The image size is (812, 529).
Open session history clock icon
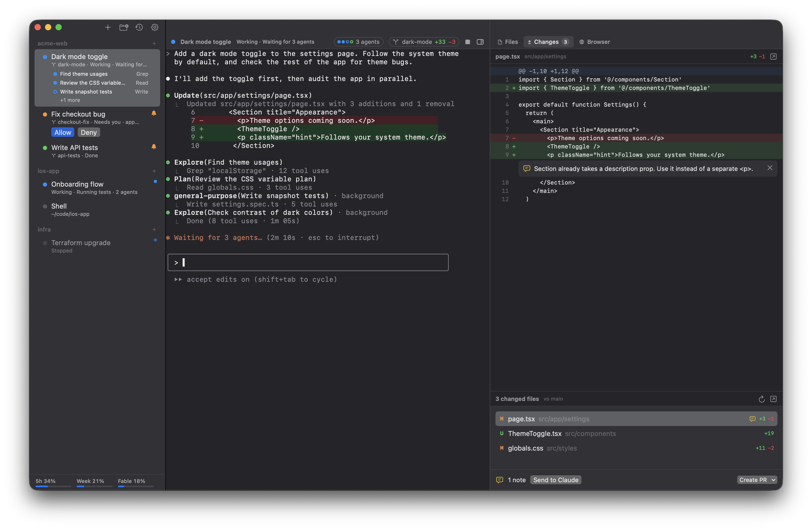click(x=139, y=27)
